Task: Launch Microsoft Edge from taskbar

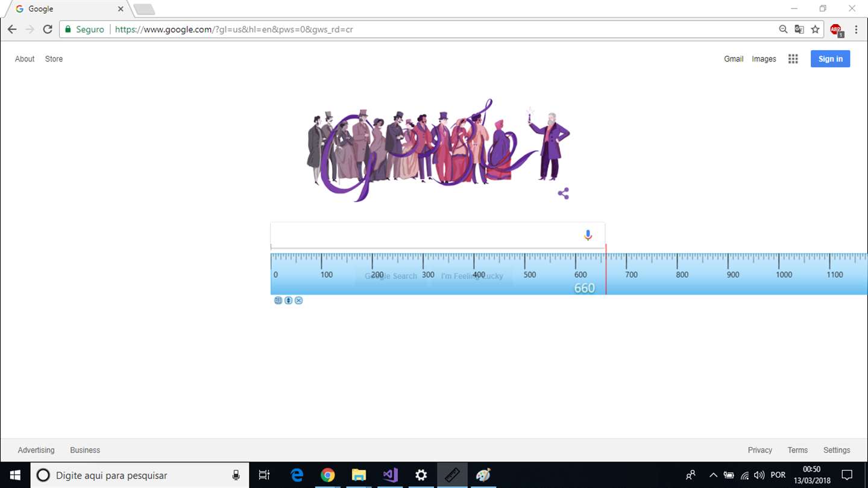Action: point(297,475)
